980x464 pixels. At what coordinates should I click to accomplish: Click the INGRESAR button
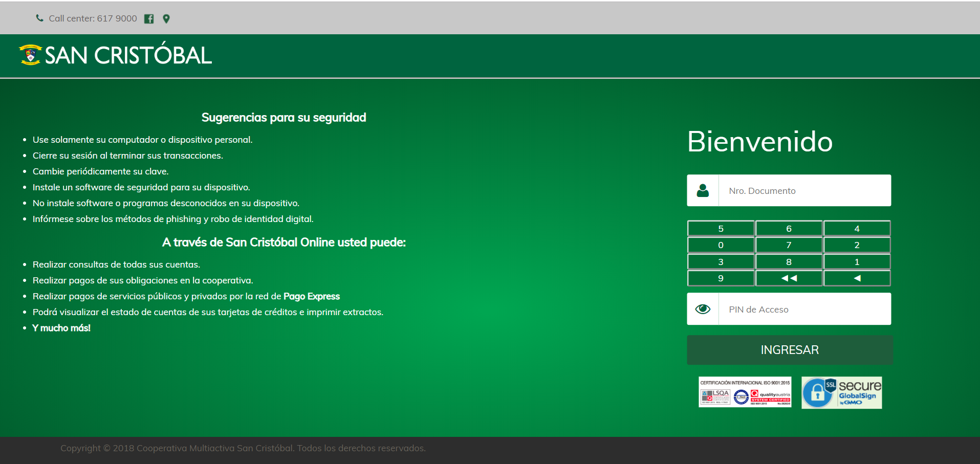790,350
